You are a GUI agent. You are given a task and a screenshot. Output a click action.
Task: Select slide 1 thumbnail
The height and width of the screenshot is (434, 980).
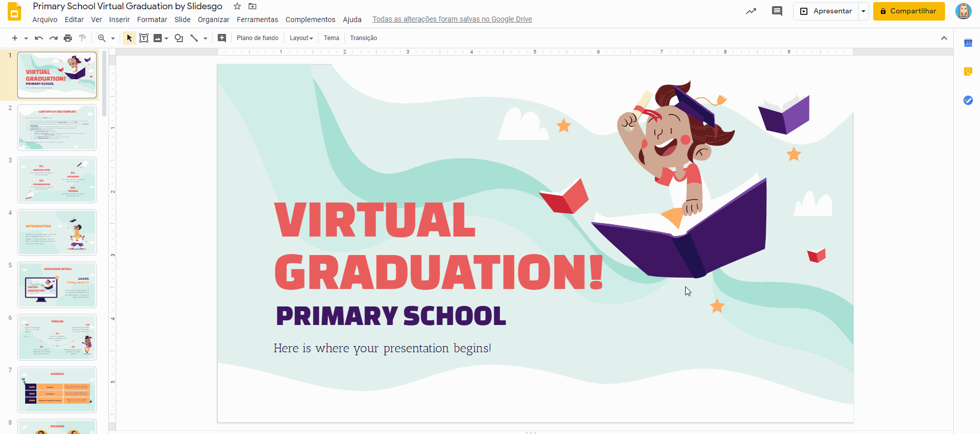click(57, 75)
